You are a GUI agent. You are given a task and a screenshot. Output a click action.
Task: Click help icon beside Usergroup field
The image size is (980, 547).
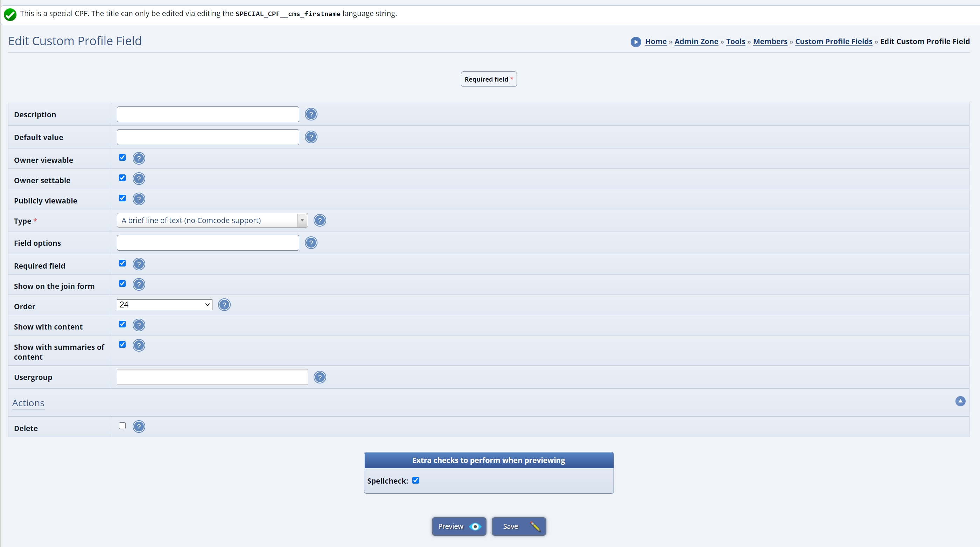point(320,377)
